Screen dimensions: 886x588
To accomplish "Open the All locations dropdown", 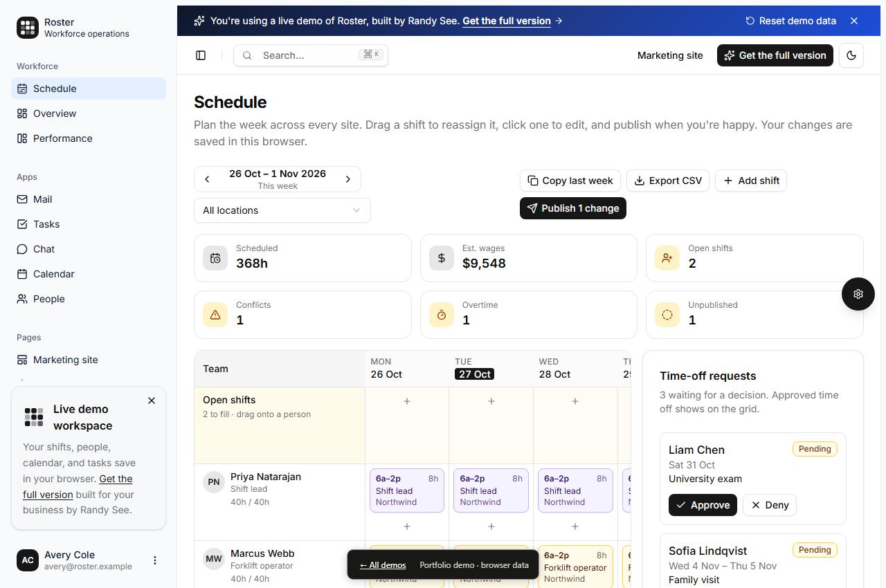I will [x=282, y=210].
